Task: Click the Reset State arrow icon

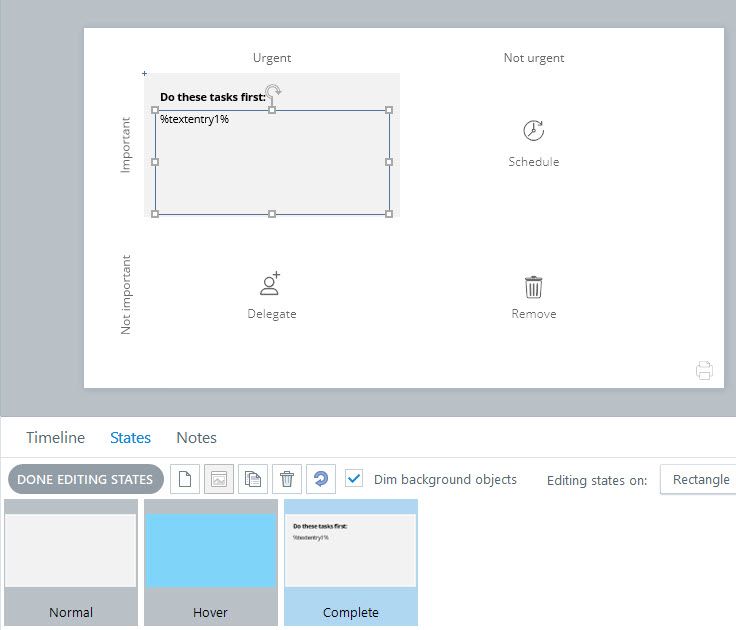Action: 321,479
